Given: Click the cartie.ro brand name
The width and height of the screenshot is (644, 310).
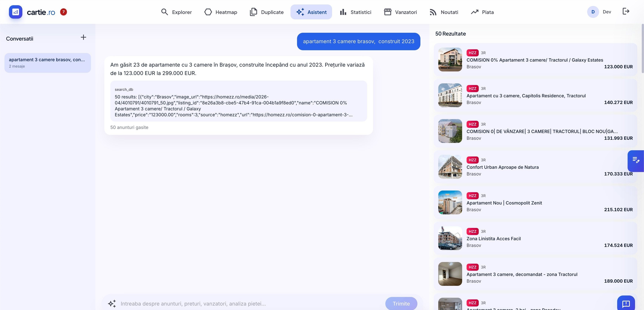Looking at the screenshot, I should coord(41,12).
